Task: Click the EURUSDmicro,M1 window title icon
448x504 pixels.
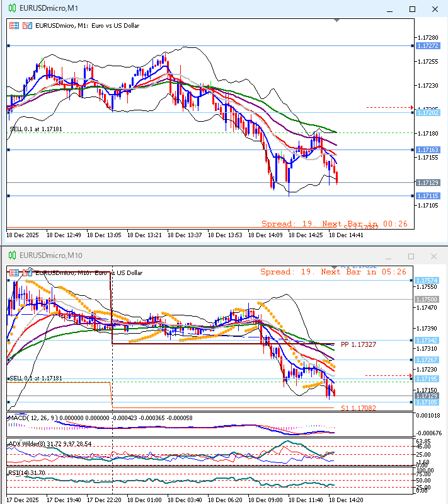Action: pyautogui.click(x=11, y=9)
